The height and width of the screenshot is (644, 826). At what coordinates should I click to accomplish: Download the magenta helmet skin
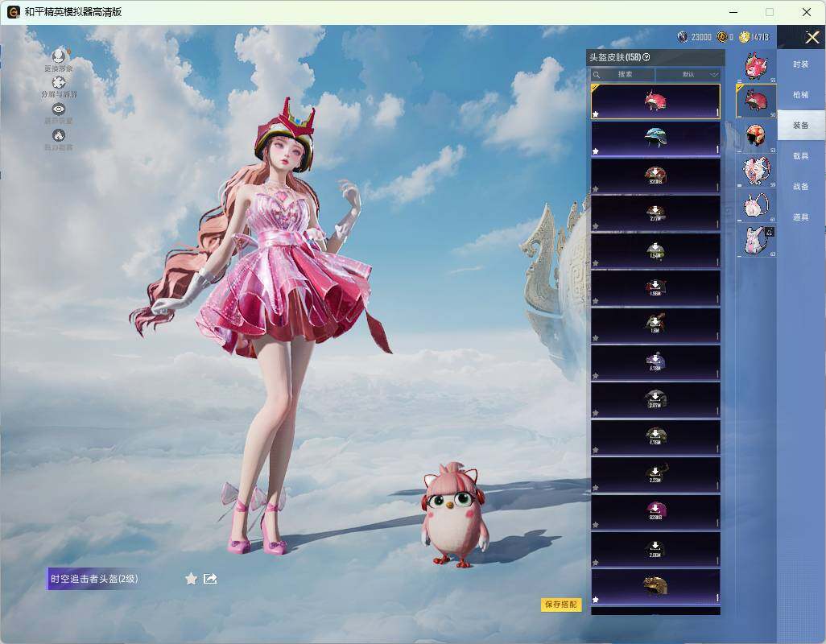(655, 512)
